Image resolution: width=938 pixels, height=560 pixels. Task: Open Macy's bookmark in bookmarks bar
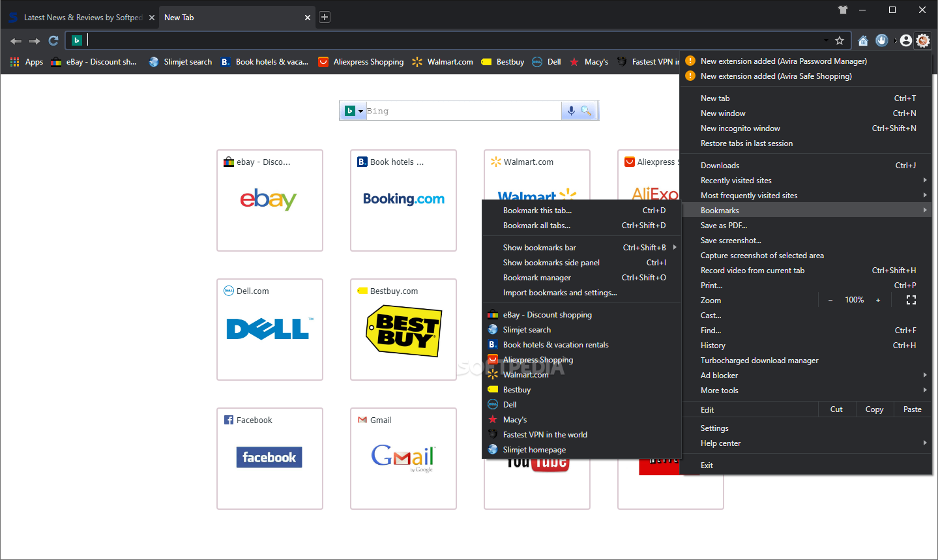tap(589, 62)
